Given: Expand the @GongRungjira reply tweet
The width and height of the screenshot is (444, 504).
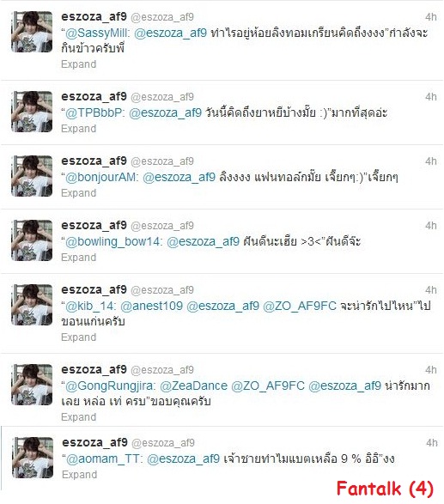Looking at the screenshot, I should 79,417.
